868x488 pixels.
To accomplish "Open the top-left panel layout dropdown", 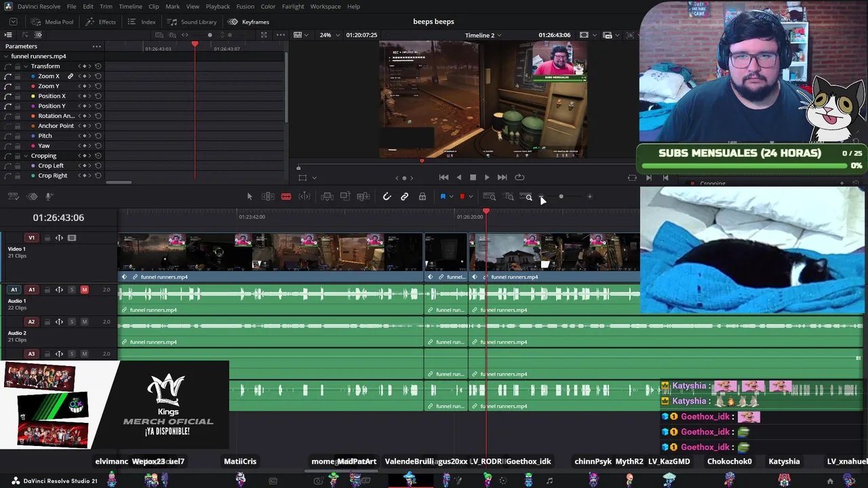I will [x=13, y=22].
